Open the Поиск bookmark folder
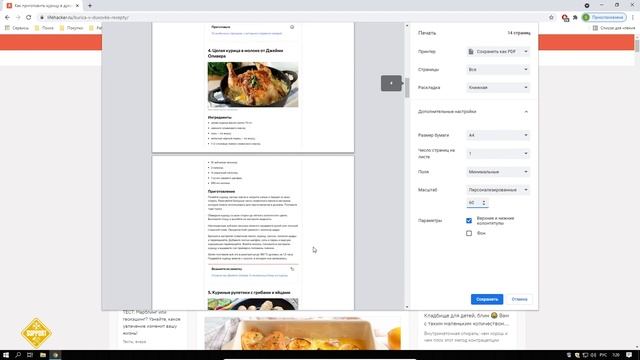This screenshot has width=640, height=360. pyautogui.click(x=44, y=28)
